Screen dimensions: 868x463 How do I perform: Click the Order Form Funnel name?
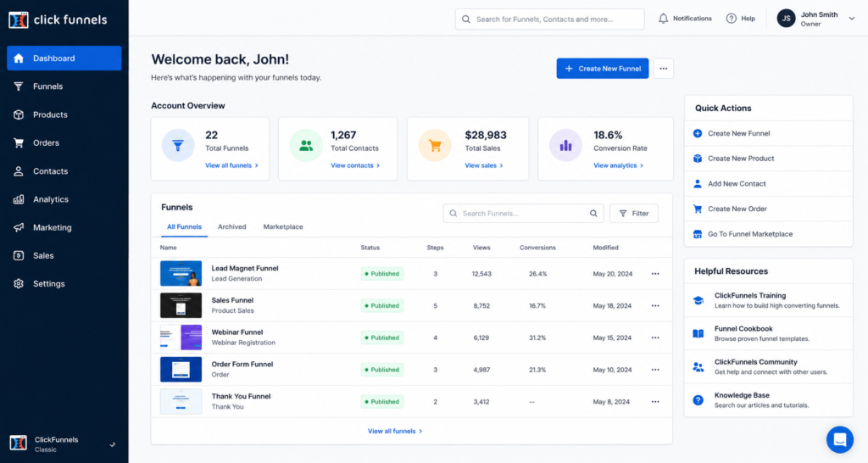click(x=242, y=365)
